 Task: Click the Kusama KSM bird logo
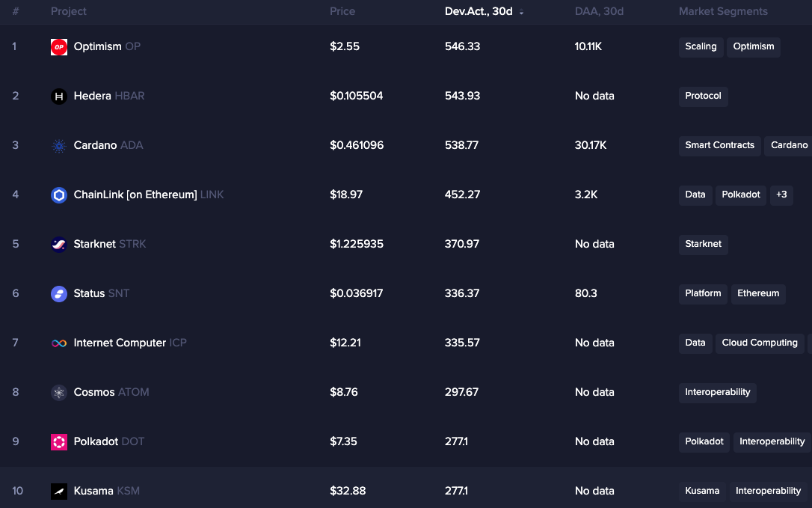[x=59, y=491]
